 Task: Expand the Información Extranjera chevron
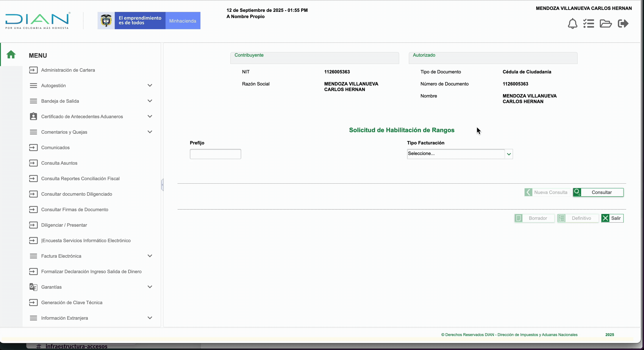[150, 318]
